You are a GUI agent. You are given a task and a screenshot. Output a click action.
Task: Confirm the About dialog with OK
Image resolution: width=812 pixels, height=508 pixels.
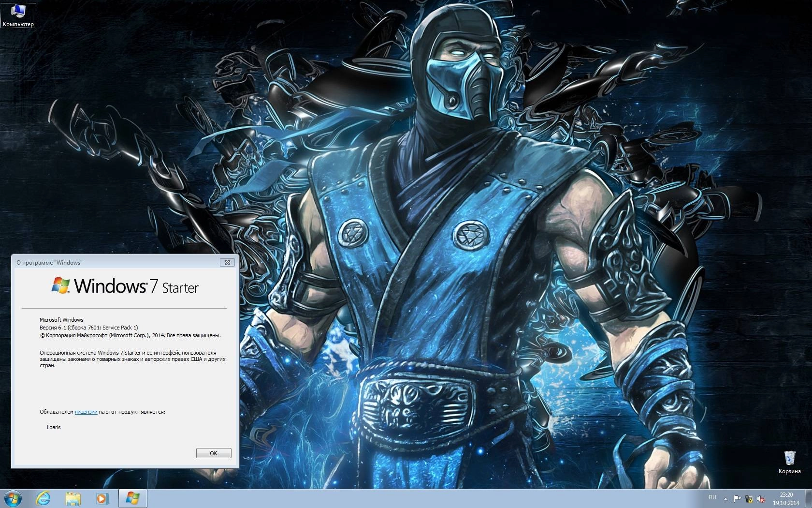coord(214,453)
